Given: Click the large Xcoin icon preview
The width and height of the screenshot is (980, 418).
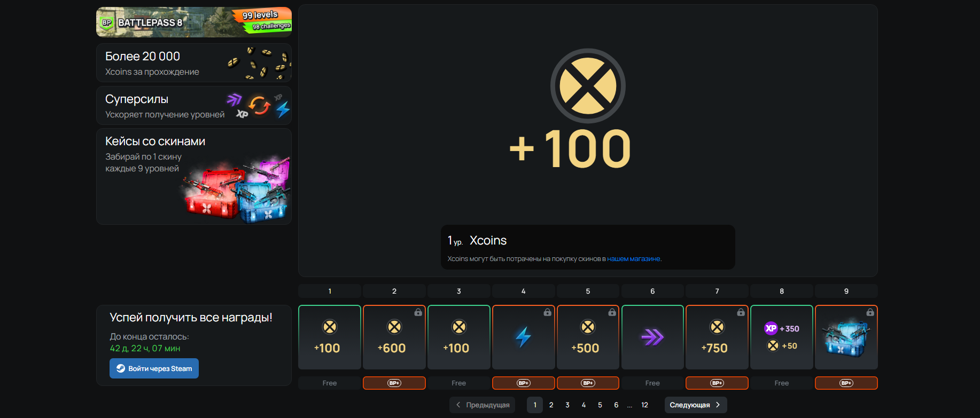Looking at the screenshot, I should click(x=588, y=86).
